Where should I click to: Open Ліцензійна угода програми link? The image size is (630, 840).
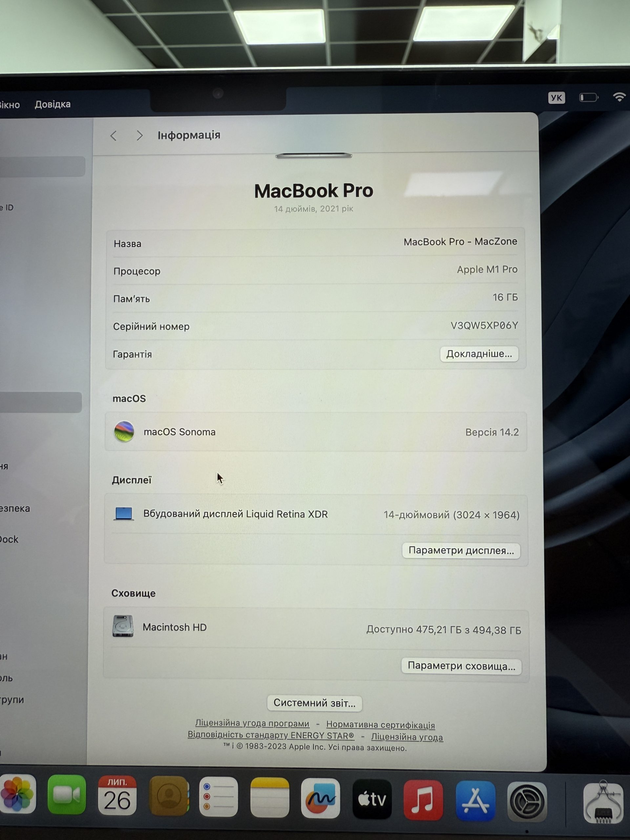[x=252, y=724]
